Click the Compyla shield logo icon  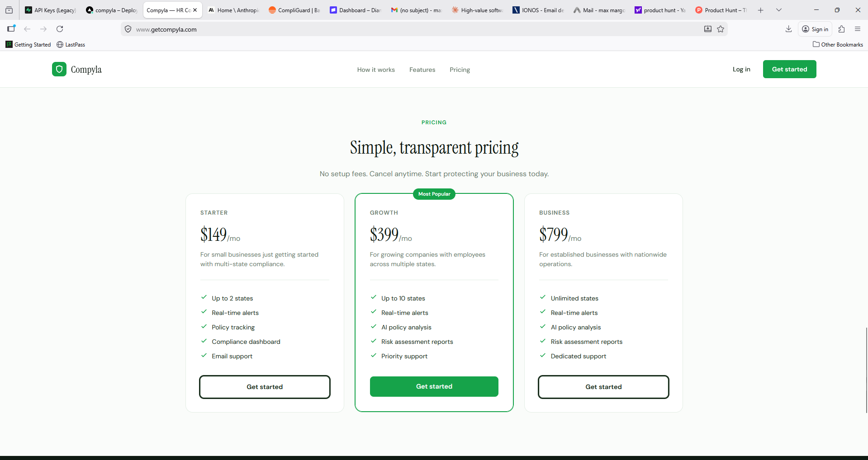click(59, 69)
